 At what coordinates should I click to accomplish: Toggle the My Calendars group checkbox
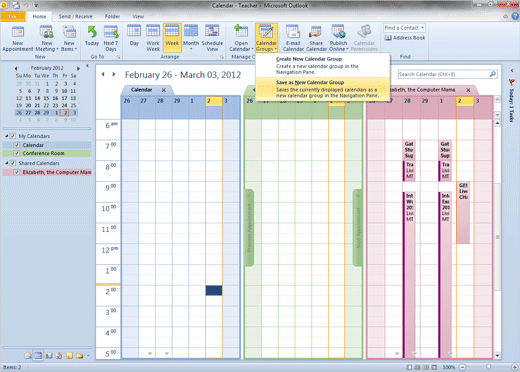(13, 136)
